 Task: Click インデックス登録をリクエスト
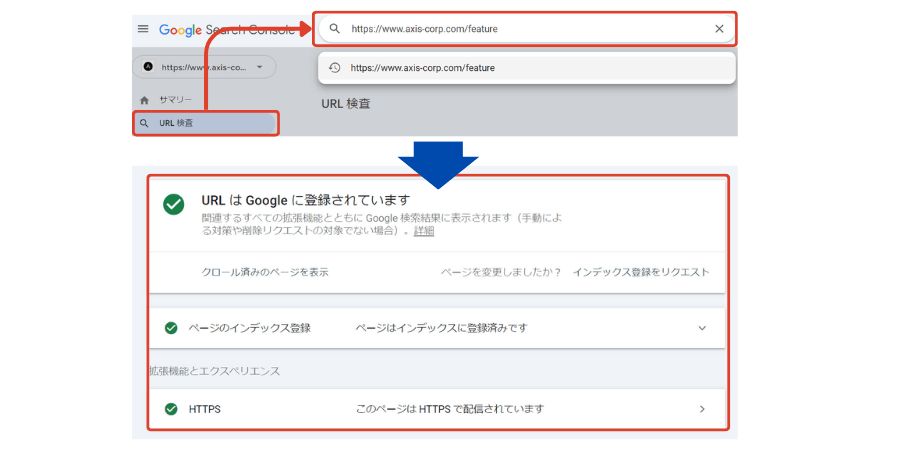point(641,272)
